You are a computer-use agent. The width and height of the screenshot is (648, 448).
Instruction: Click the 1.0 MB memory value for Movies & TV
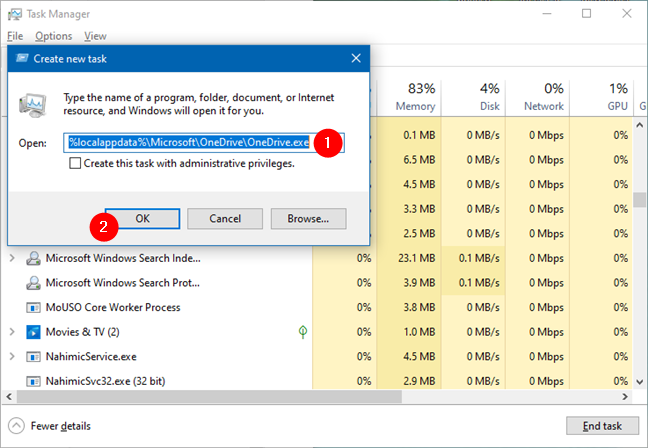419,332
